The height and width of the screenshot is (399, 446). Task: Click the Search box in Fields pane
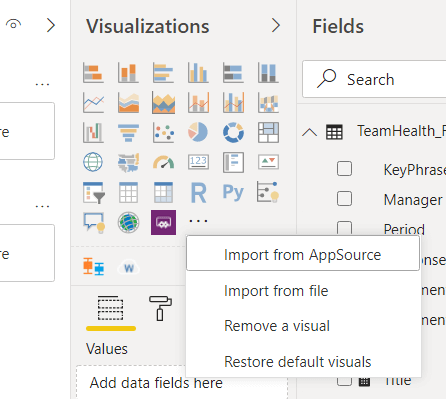(374, 79)
